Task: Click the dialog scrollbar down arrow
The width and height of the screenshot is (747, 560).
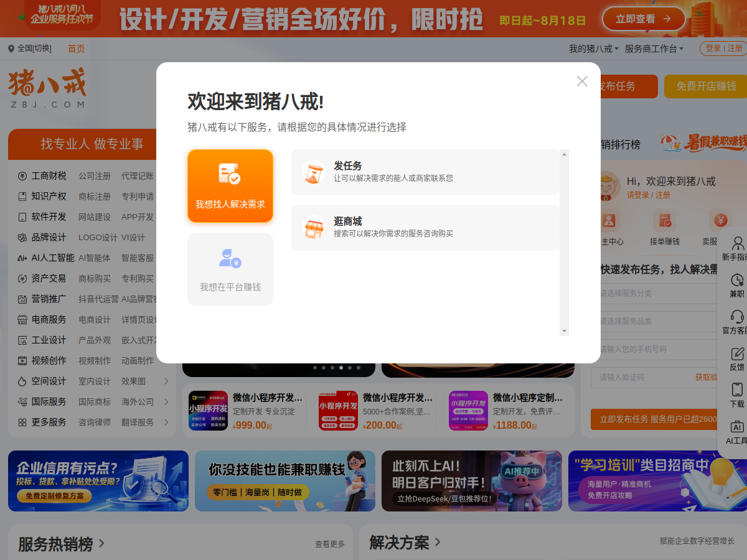Action: click(x=564, y=331)
